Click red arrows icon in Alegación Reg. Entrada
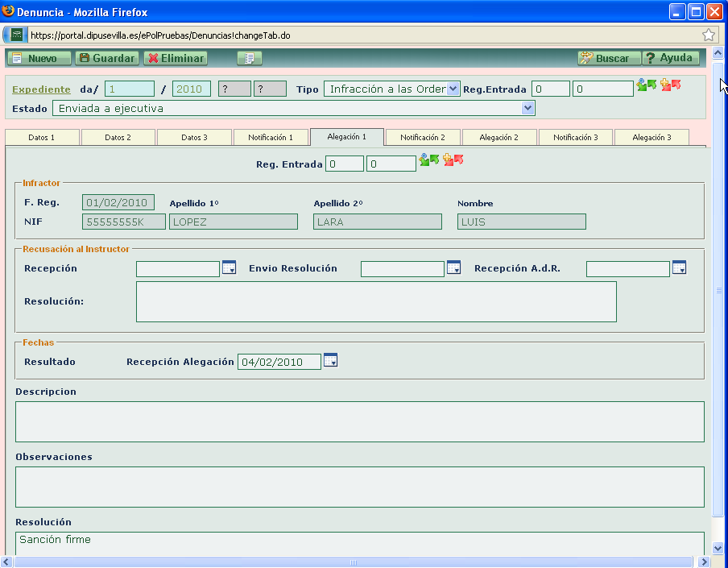 tap(453, 160)
